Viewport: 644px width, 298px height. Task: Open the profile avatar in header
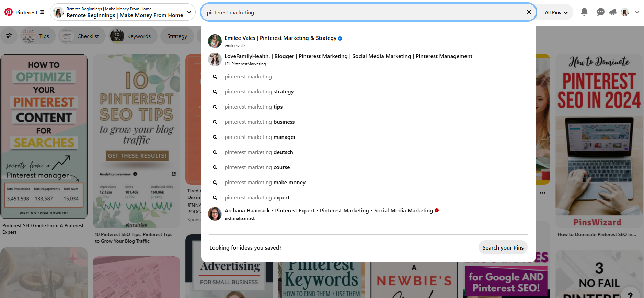pos(625,12)
